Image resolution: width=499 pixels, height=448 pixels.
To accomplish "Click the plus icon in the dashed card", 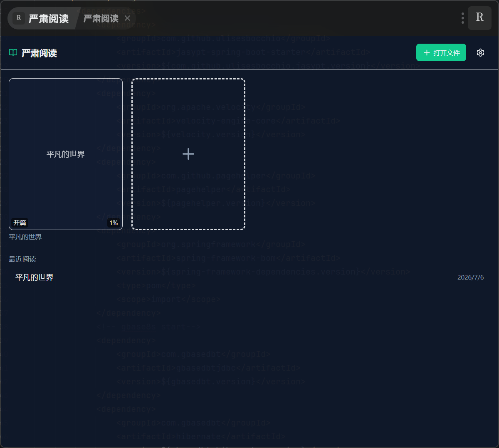I will tap(188, 154).
